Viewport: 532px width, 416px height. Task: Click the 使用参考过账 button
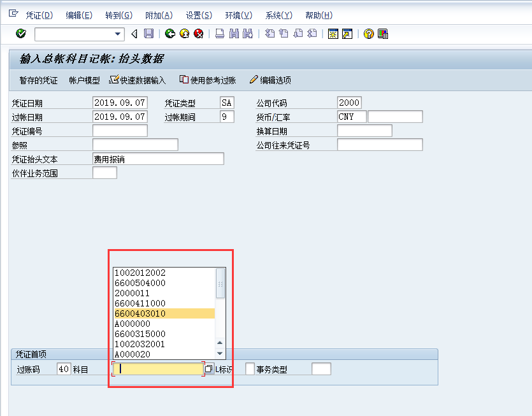pyautogui.click(x=208, y=80)
